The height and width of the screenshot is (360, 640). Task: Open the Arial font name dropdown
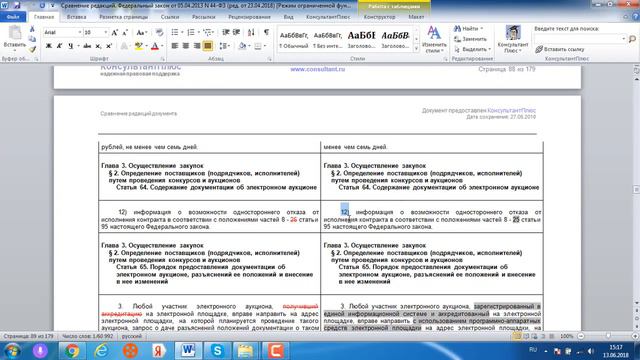coord(80,32)
